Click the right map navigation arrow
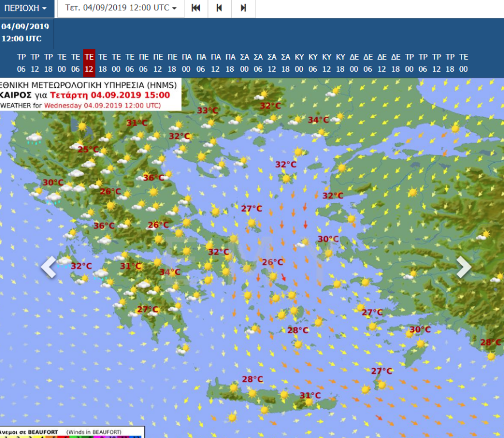The width and height of the screenshot is (504, 438). [464, 267]
